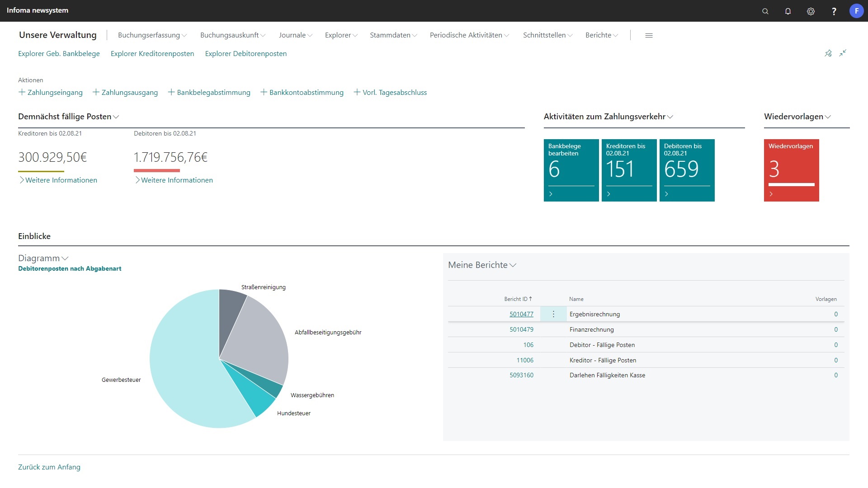The image size is (868, 488).
Task: Click three-dot menu on Ergebnisrechnung row
Action: point(553,314)
